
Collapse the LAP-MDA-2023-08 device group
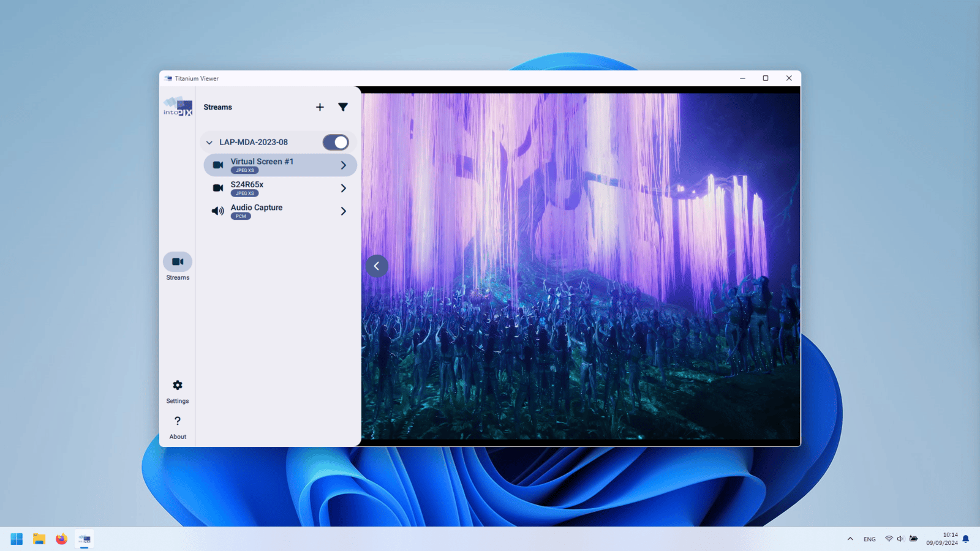pyautogui.click(x=209, y=143)
